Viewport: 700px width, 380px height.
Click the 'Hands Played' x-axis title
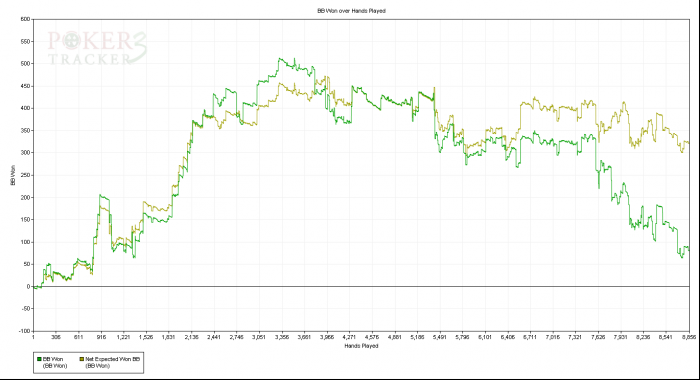point(361,346)
